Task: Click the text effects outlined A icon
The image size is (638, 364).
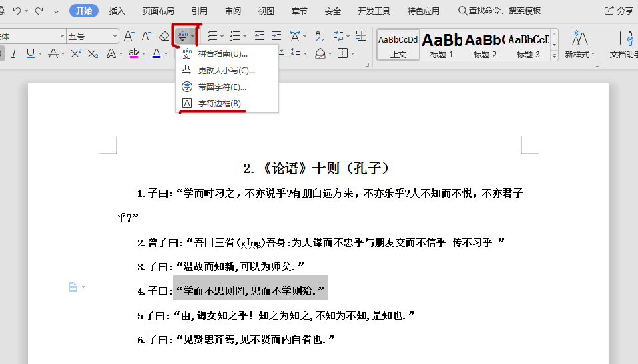Action: pos(111,53)
